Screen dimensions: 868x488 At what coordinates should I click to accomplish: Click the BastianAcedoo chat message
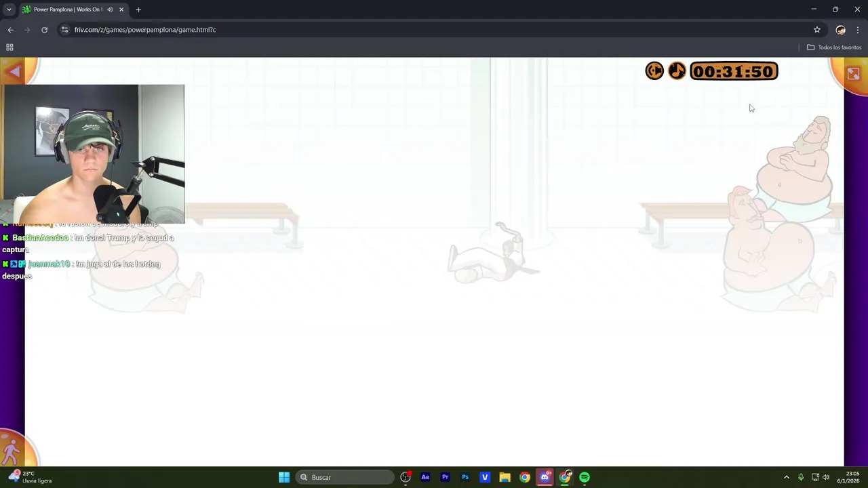click(88, 243)
